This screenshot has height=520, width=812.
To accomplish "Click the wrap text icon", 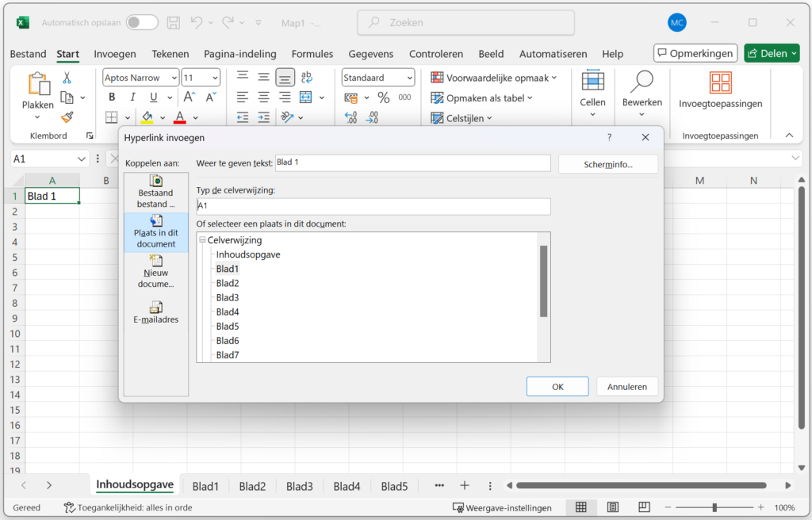I will coord(306,77).
